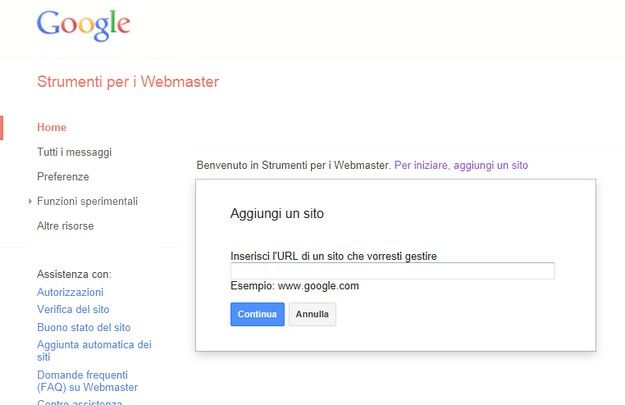Click the Aggiungi un sito dialog heading

pyautogui.click(x=277, y=214)
